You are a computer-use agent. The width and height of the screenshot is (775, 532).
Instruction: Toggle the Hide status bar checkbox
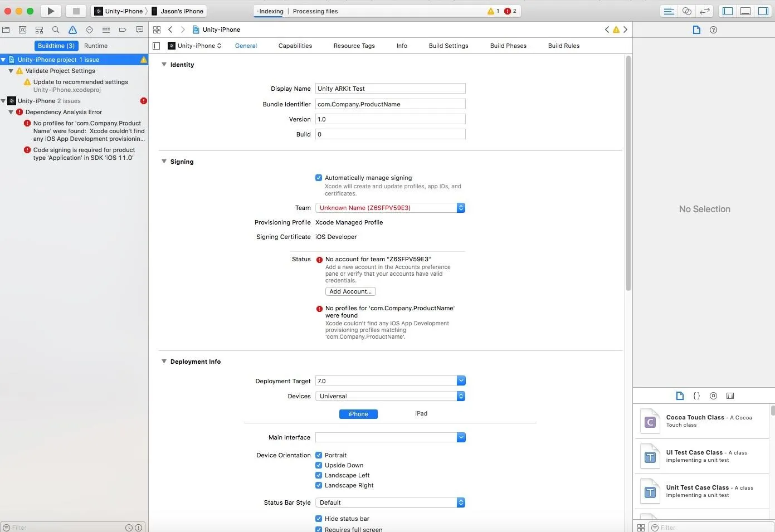319,519
